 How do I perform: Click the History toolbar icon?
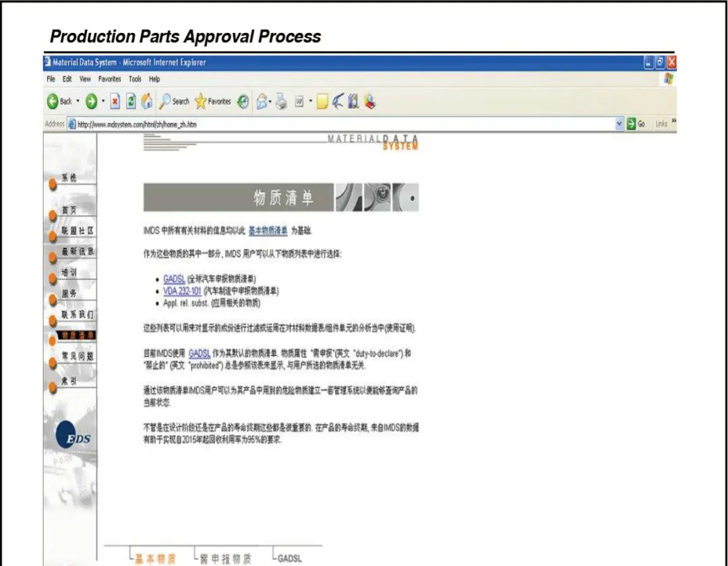tap(243, 101)
